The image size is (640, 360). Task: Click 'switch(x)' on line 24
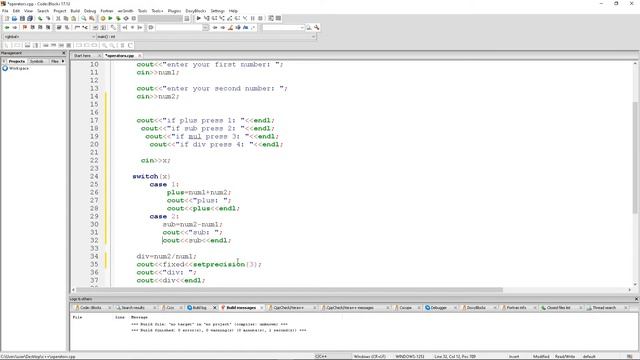click(x=151, y=176)
